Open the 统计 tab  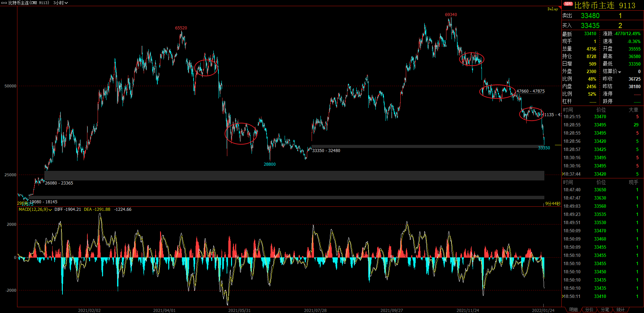(x=620, y=310)
